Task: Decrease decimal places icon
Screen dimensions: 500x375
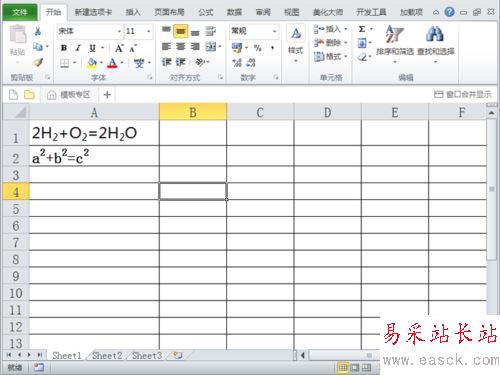Action: tap(251, 62)
